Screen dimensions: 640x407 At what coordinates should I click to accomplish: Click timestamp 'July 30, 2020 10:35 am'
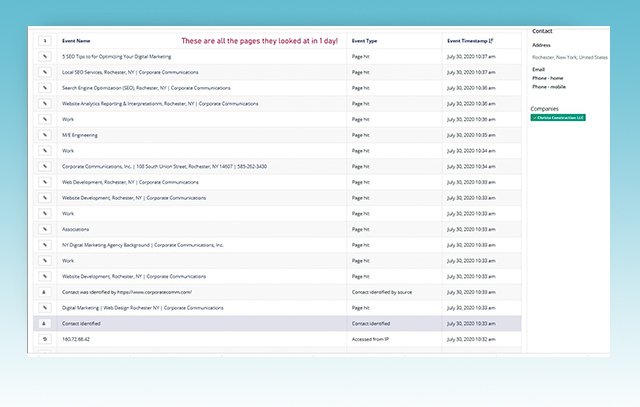[471, 135]
